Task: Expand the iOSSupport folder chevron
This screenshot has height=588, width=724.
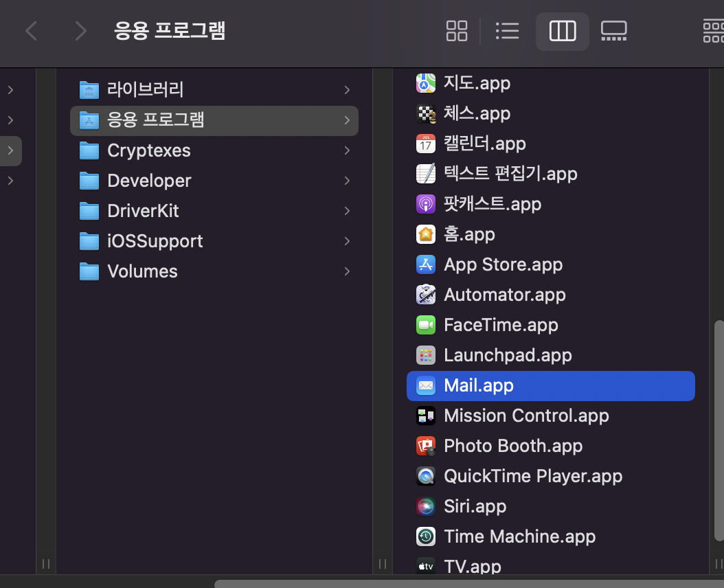Action: pos(347,241)
